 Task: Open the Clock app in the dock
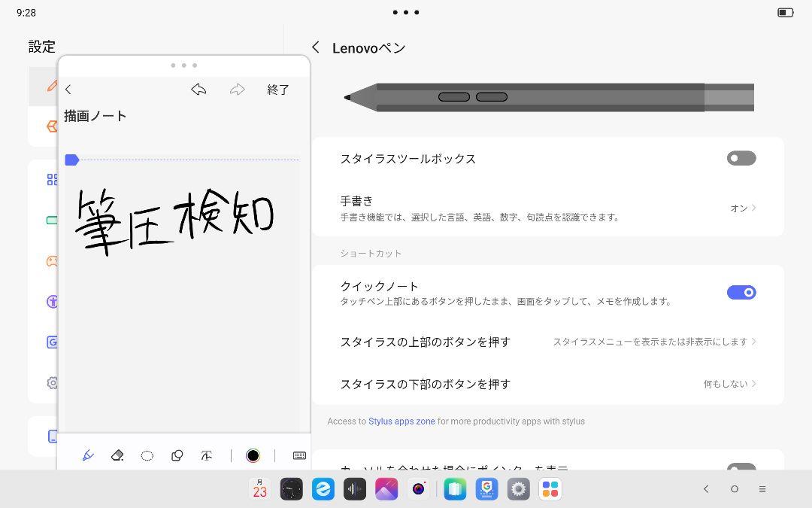tap(291, 489)
